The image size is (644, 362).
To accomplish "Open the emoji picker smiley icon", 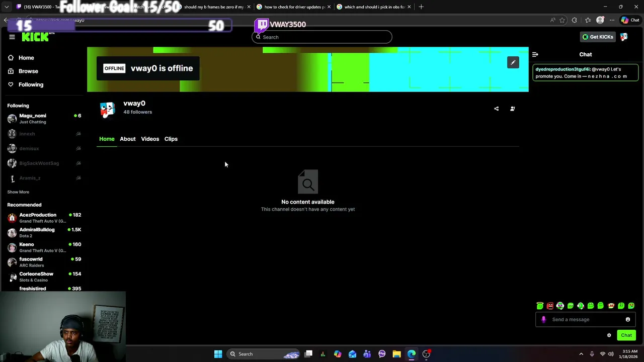I will pos(628,319).
